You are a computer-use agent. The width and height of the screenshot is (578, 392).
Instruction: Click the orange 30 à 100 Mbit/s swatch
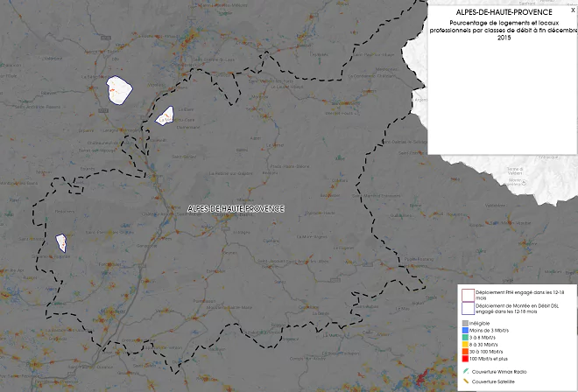pos(464,352)
